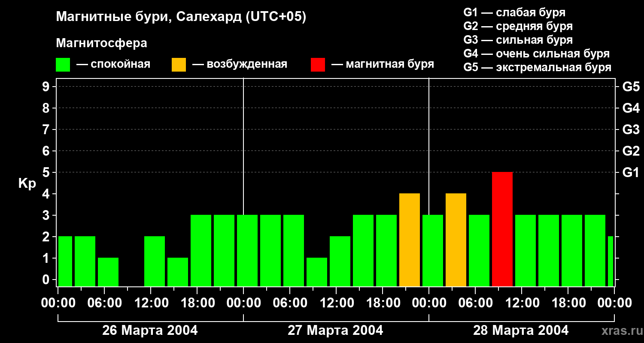The image size is (644, 343).
Task: Select the "G1 — слабая буря" legend line
Action: point(514,12)
